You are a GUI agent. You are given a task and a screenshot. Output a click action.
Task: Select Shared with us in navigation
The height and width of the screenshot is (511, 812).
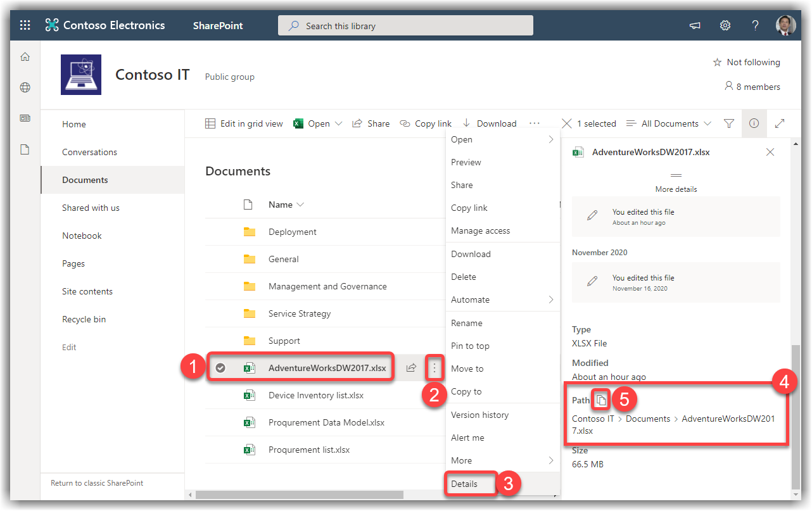(x=91, y=208)
